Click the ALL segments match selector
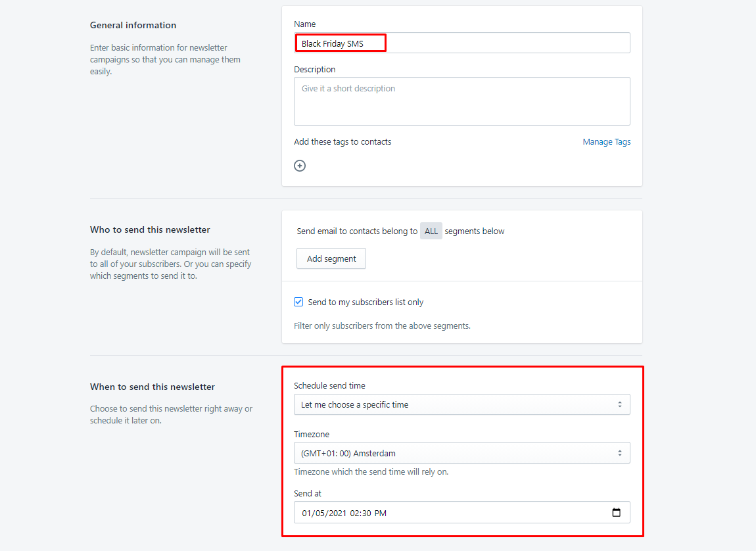The height and width of the screenshot is (551, 756). click(431, 231)
